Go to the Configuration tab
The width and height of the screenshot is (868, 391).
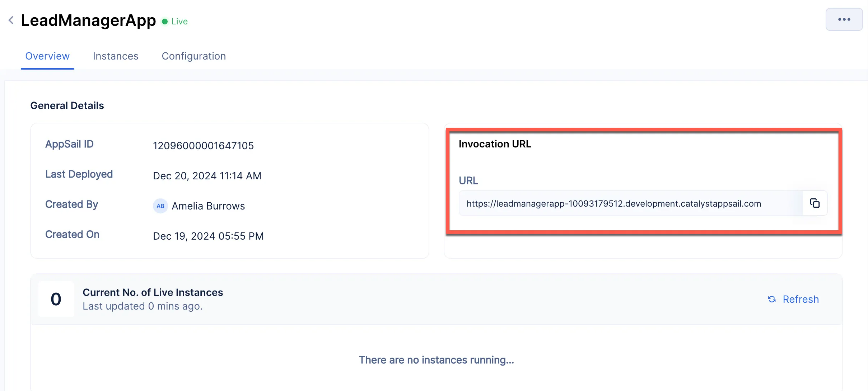[194, 56]
